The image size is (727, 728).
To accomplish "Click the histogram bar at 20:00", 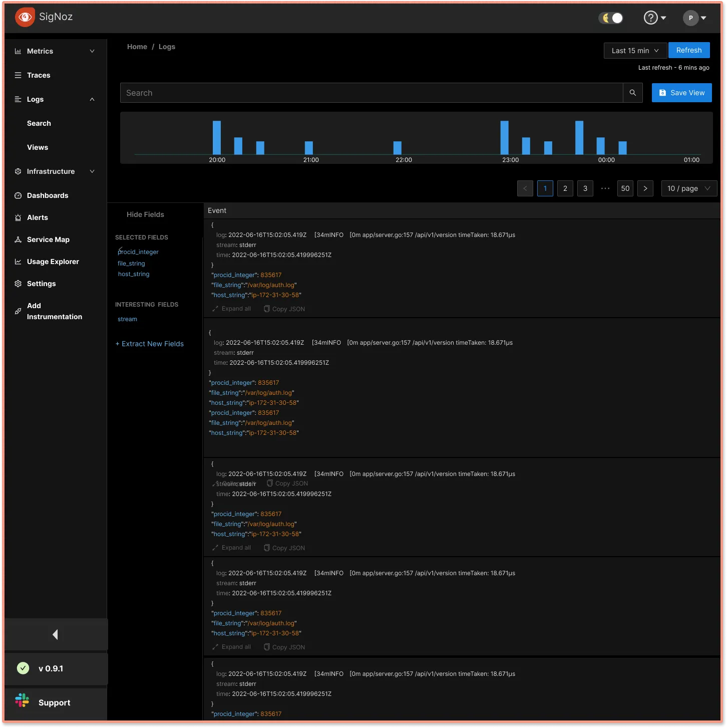I will click(x=217, y=137).
